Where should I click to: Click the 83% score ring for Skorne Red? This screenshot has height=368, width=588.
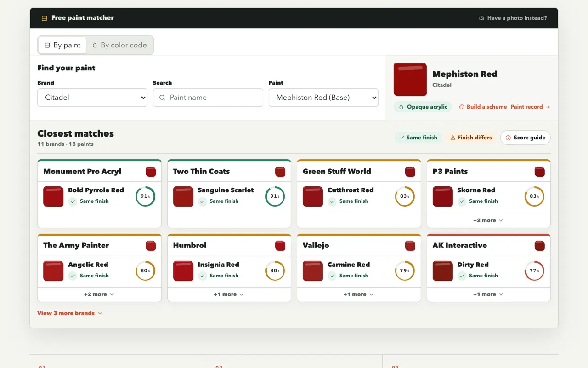click(x=535, y=196)
